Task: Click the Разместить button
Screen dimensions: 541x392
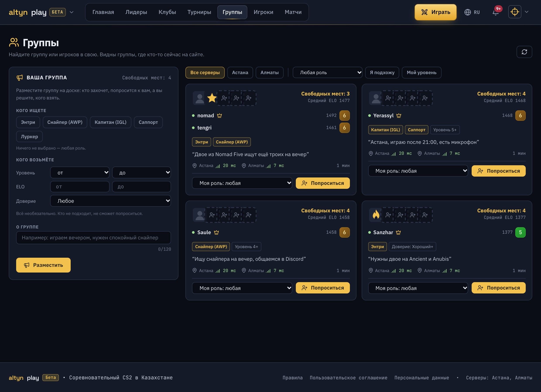Action: tap(43, 265)
